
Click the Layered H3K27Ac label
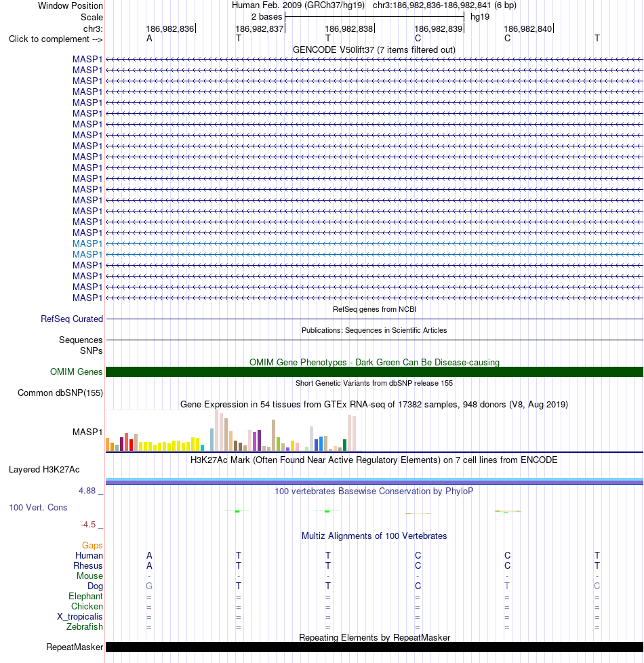click(x=44, y=470)
